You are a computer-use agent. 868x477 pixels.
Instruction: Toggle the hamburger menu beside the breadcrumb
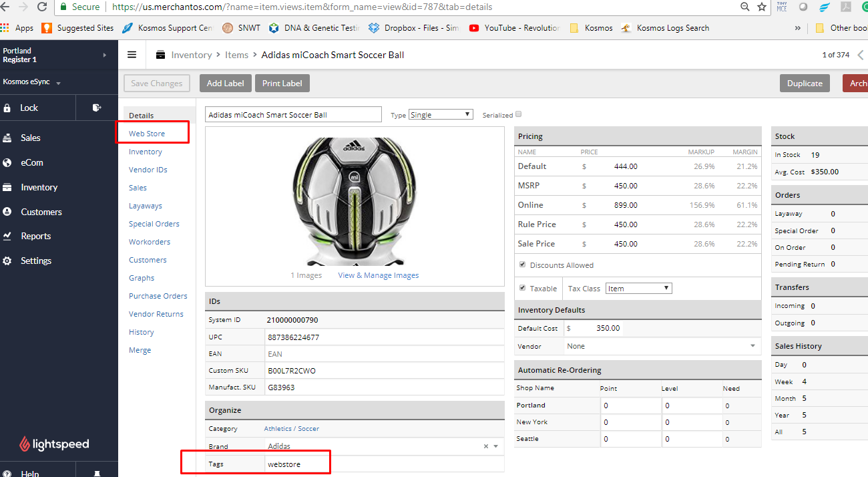132,55
